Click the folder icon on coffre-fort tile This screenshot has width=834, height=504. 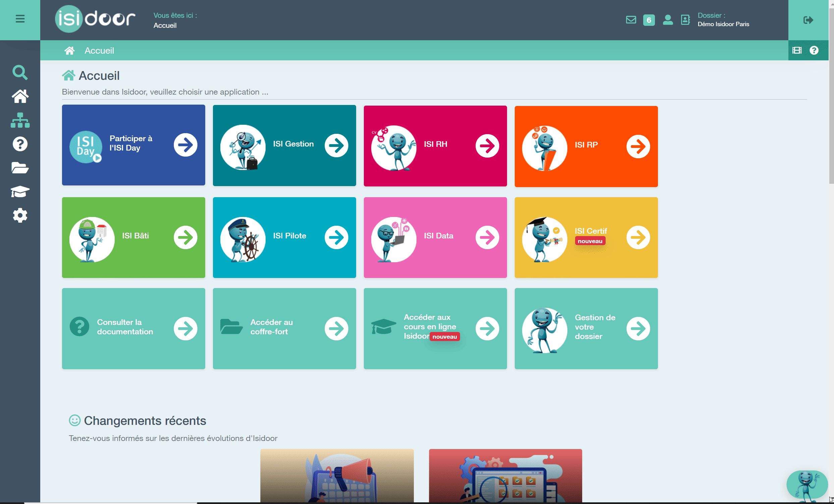coord(231,327)
